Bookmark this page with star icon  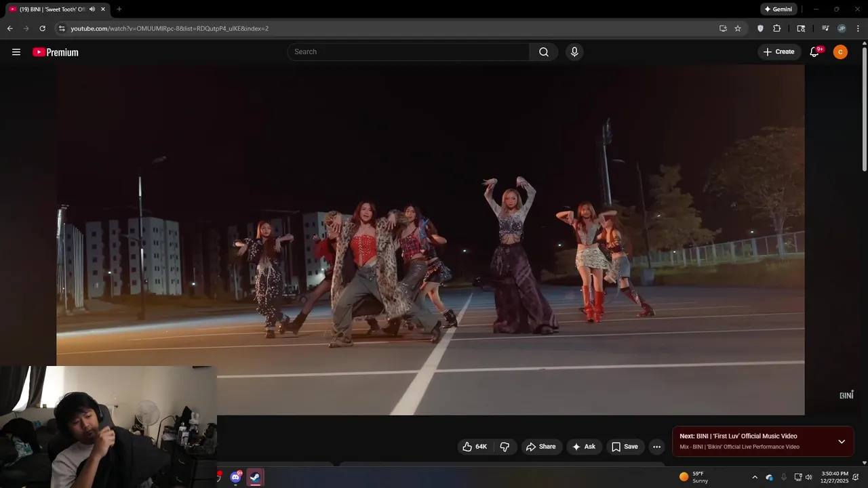coord(738,28)
